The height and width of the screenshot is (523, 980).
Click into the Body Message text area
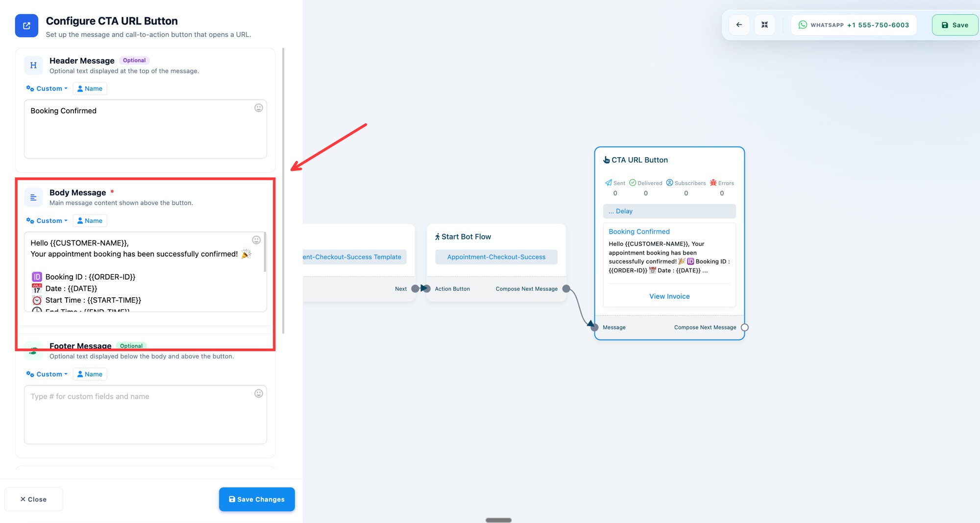(146, 272)
